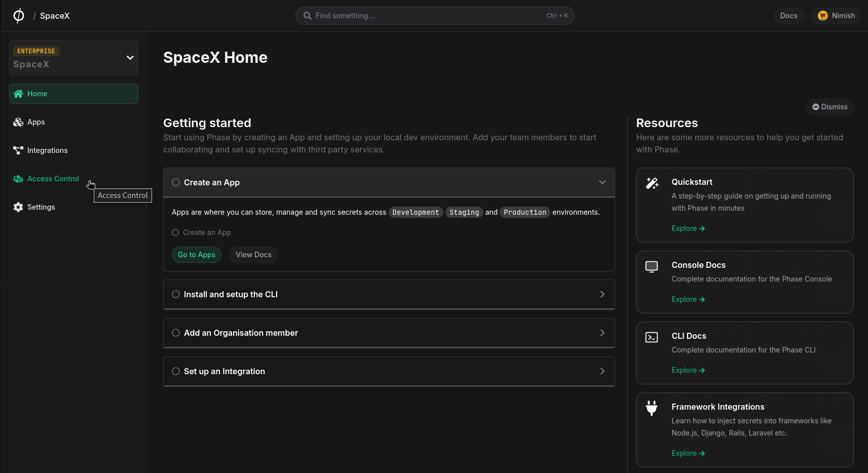This screenshot has height=473, width=868.
Task: Click the Home house icon in sidebar
Action: (x=18, y=94)
